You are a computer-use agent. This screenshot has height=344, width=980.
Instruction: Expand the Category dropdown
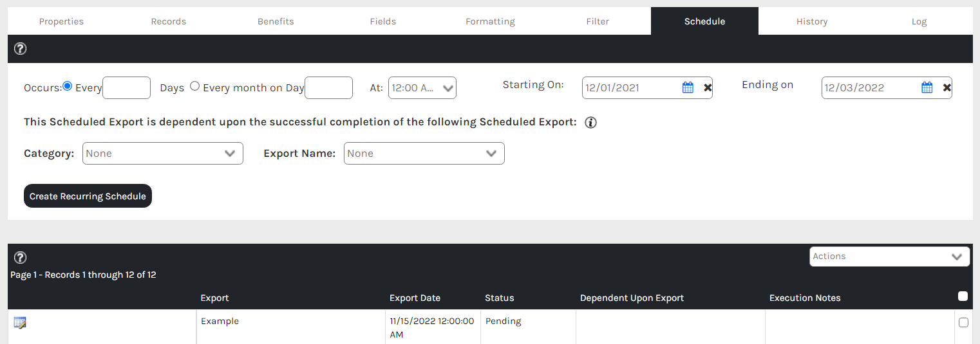click(163, 153)
